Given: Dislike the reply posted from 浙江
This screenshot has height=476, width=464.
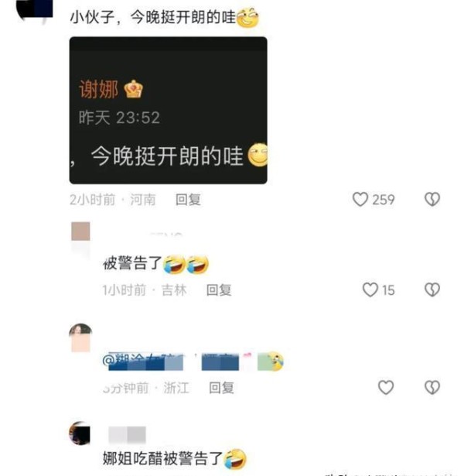Looking at the screenshot, I should coord(432,387).
